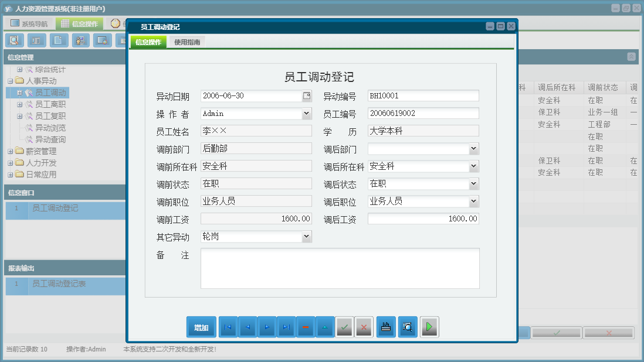Expand the 其它异动 dropdown
Screen dimensions: 644x362
[x=307, y=237]
